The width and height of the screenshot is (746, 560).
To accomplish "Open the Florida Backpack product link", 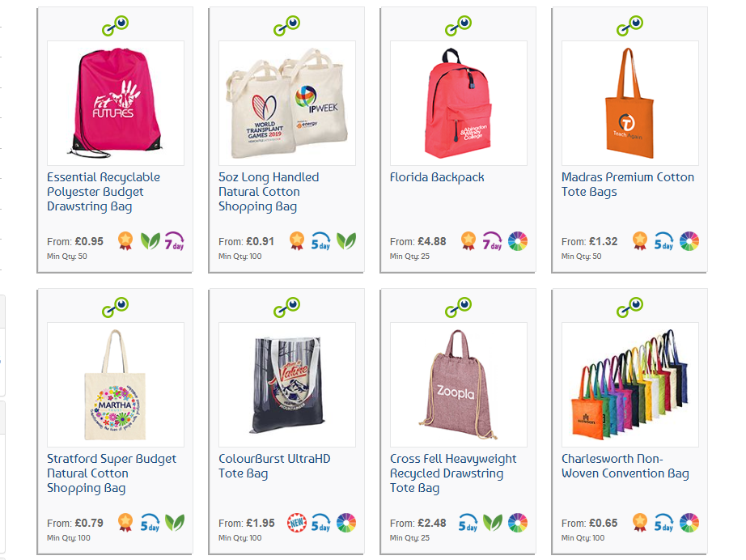I will pos(437,177).
